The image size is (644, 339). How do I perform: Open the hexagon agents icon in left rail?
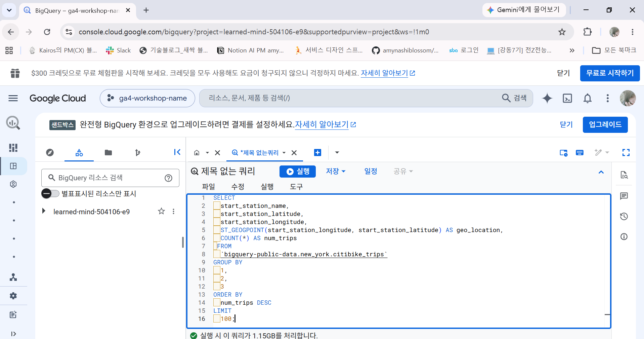pos(13,184)
